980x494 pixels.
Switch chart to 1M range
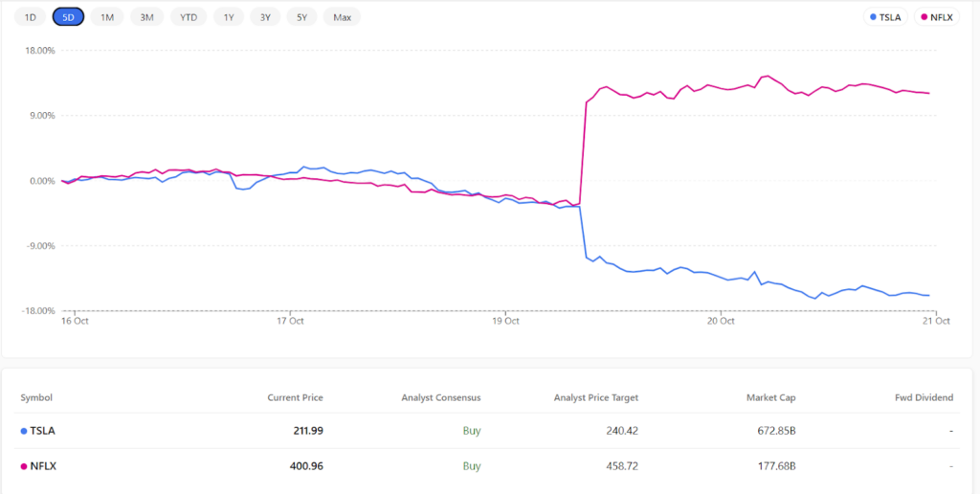pos(107,17)
